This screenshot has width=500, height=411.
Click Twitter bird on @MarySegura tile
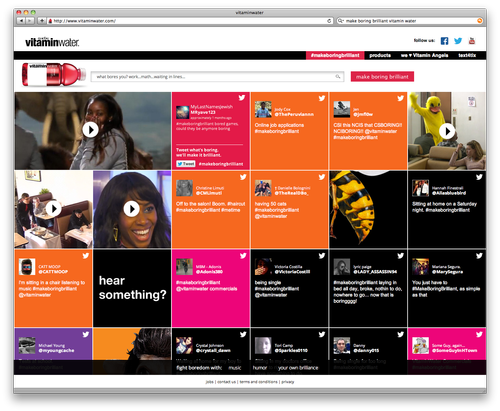point(479,256)
